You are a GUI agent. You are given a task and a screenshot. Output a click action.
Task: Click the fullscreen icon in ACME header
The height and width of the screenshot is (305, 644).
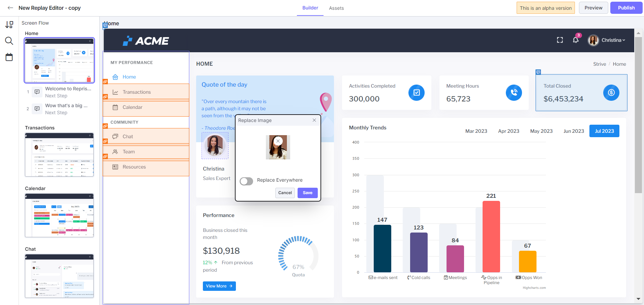(560, 40)
